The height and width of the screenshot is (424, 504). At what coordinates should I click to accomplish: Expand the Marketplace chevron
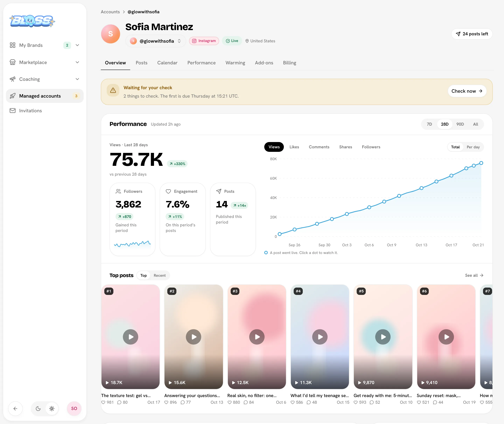pos(77,62)
